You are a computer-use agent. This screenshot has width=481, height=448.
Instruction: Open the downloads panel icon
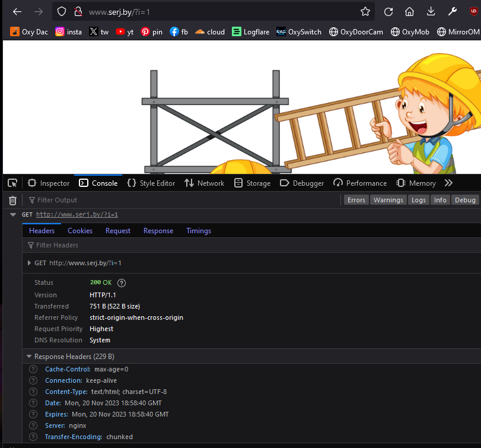tap(431, 12)
